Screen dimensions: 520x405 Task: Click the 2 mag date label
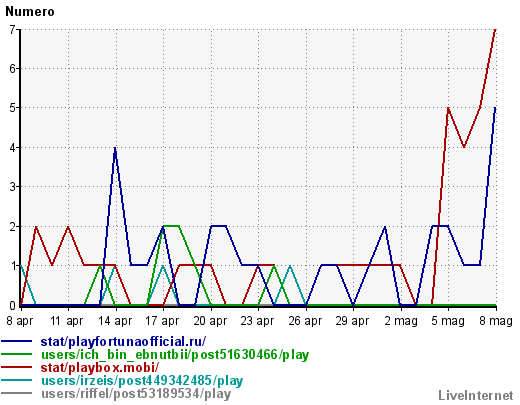coord(401,321)
